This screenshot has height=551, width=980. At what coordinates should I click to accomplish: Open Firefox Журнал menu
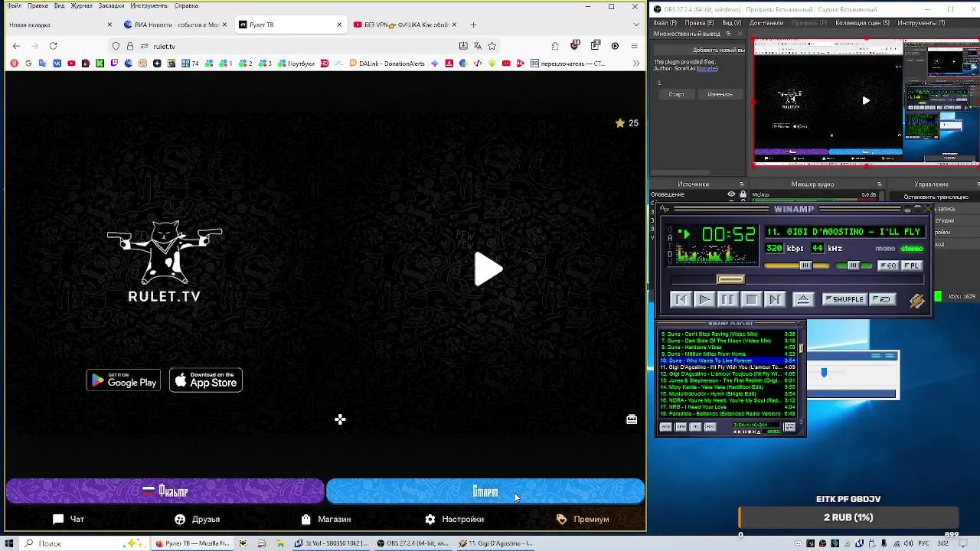tap(81, 6)
